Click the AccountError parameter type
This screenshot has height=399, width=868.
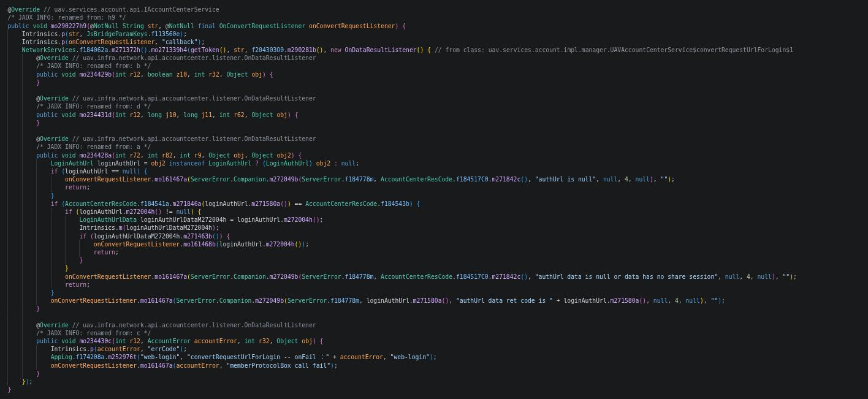(x=169, y=341)
